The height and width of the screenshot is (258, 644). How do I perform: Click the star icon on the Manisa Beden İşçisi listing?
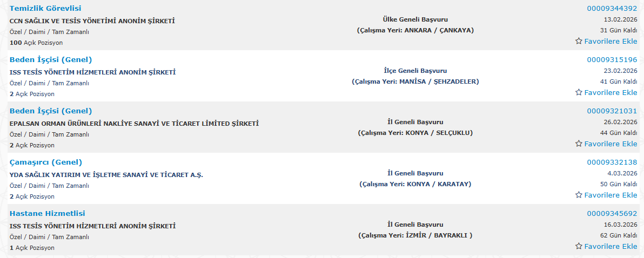pos(579,92)
